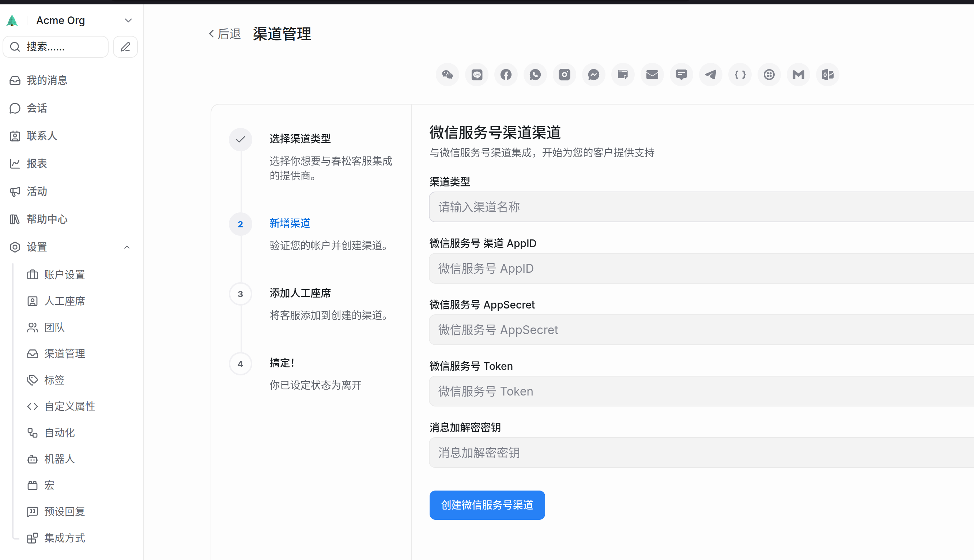974x560 pixels.
Task: Click the completed step 选择渠道类型 checkmark
Action: [241, 139]
